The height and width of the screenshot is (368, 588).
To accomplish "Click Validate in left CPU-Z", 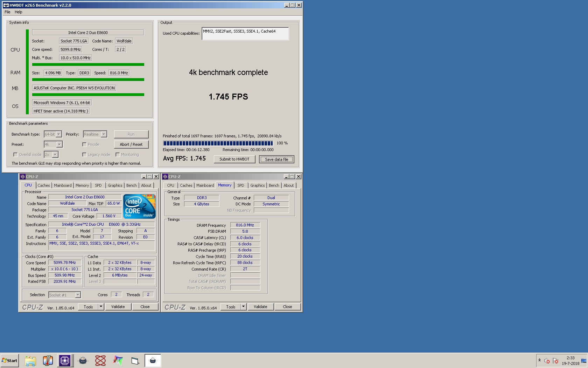I will (118, 307).
